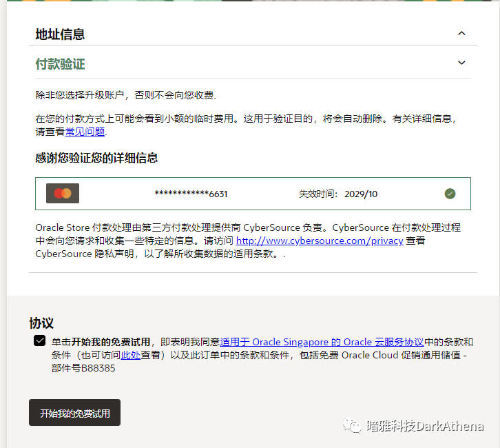Click the 开始我的免费试用 button
Screen dimensions: 500x448
pos(74,413)
